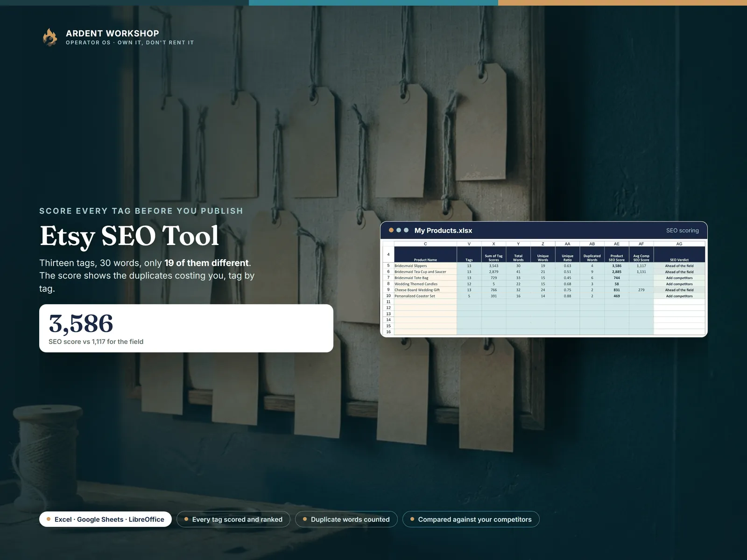Click the 1,131 Avg Comp SEO Score cell

(641, 272)
